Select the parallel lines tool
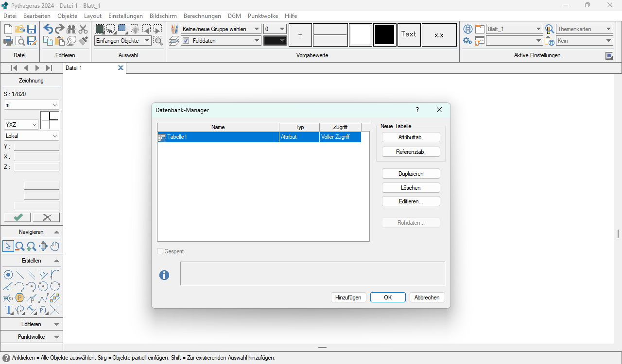The image size is (622, 364). pos(32,275)
